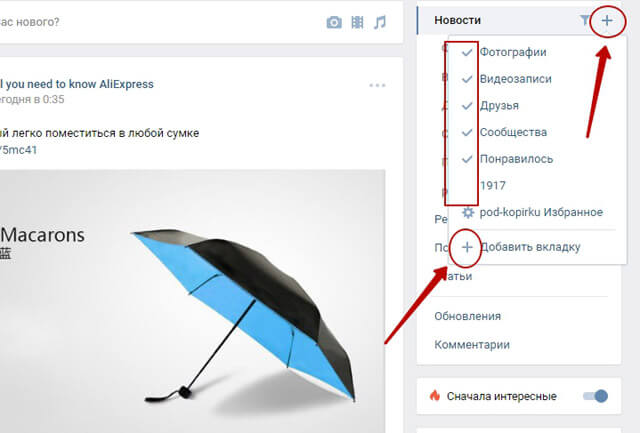
Task: Open the pod-kopirku Избранное settings gear
Action: tap(468, 212)
